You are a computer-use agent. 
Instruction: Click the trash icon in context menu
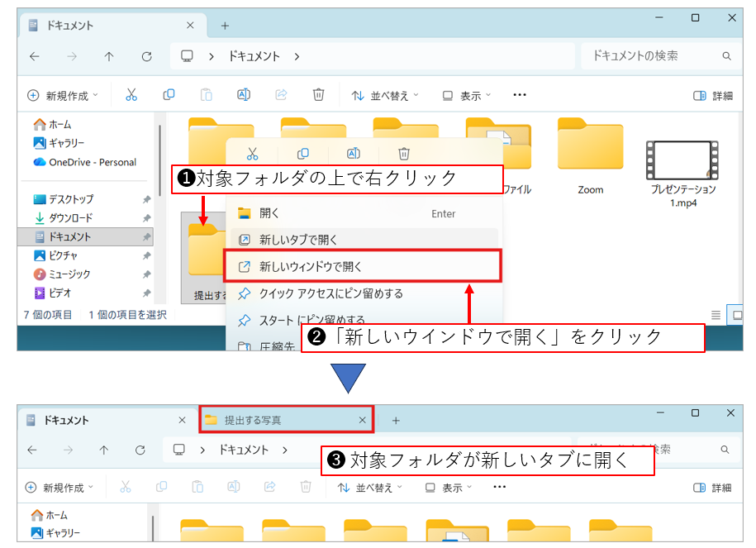[404, 153]
